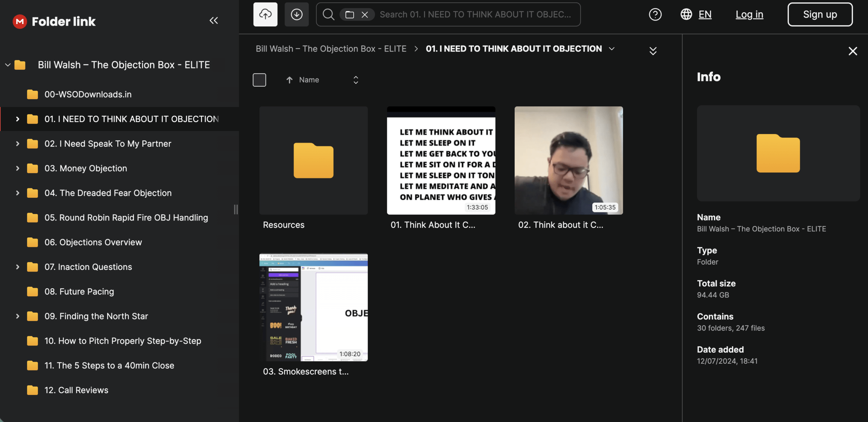This screenshot has width=868, height=422.
Task: Tick the select-all checkbox
Action: 259,80
